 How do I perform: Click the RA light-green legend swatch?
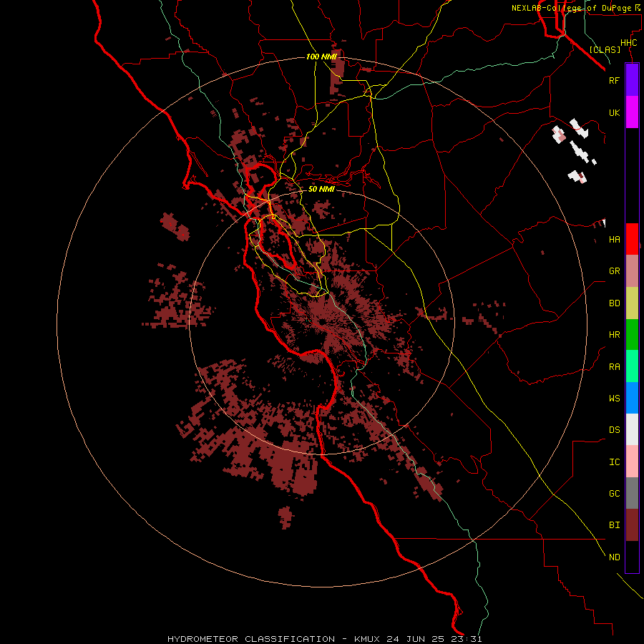click(632, 366)
